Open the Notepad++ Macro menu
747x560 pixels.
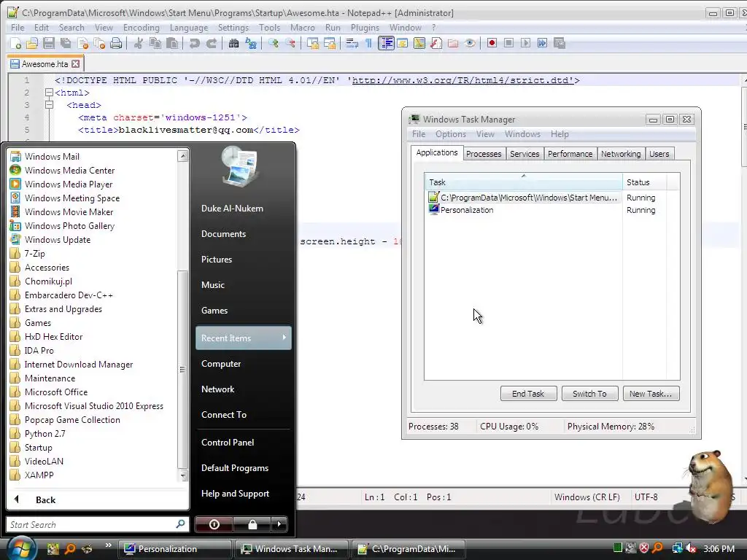[303, 28]
